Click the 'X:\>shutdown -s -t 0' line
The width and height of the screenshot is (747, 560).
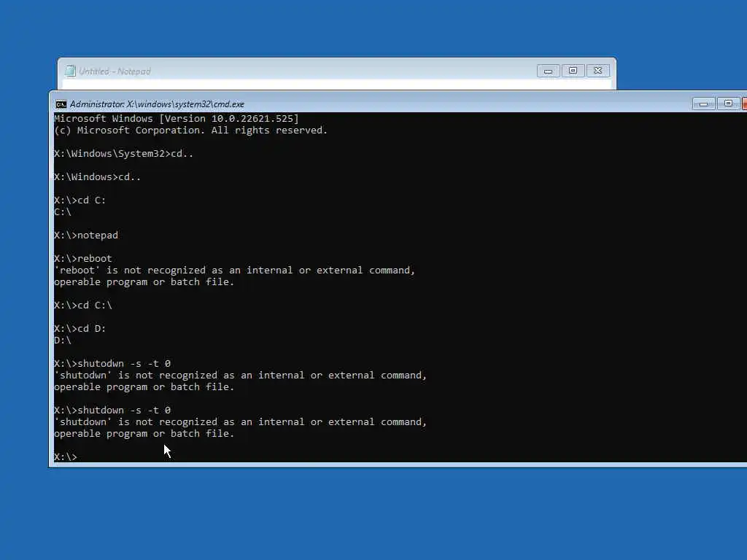[x=112, y=411]
